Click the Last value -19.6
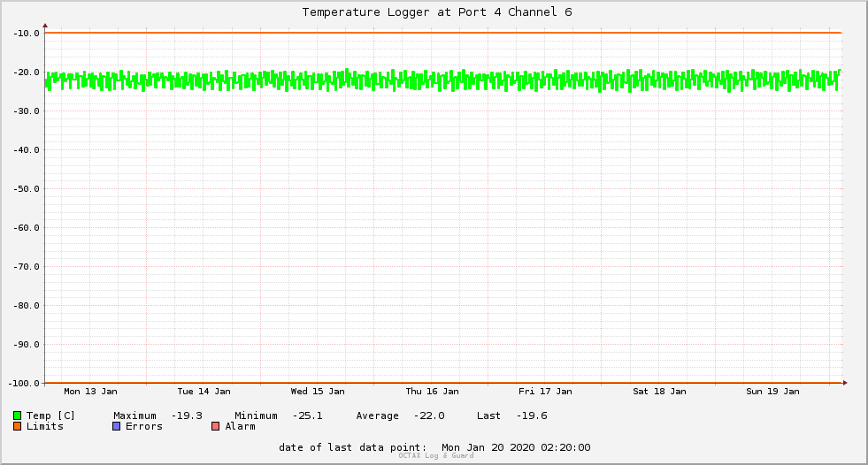The height and width of the screenshot is (465, 868). [x=532, y=415]
